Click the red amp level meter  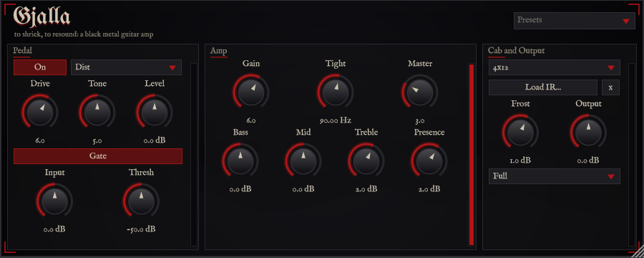[472, 155]
